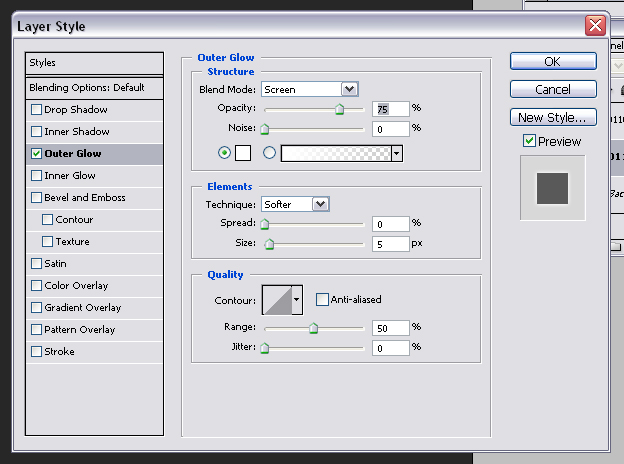Click the OK button
Image resolution: width=624 pixels, height=464 pixels.
(553, 61)
